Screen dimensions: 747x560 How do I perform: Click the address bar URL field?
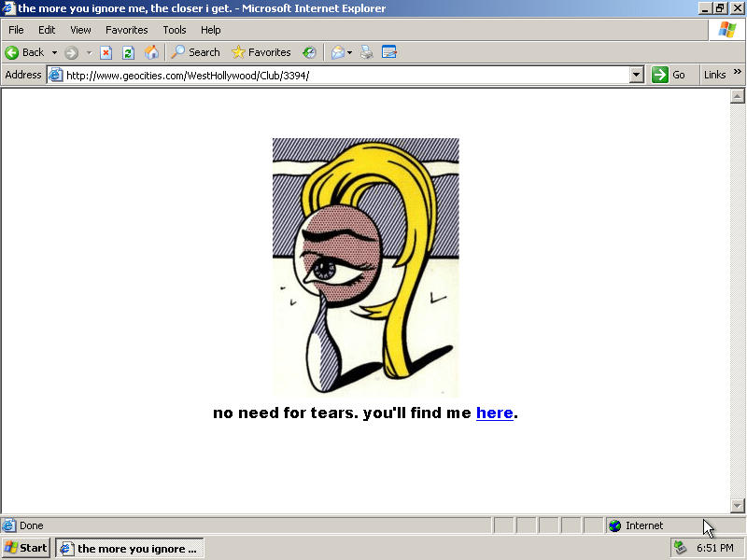(345, 75)
